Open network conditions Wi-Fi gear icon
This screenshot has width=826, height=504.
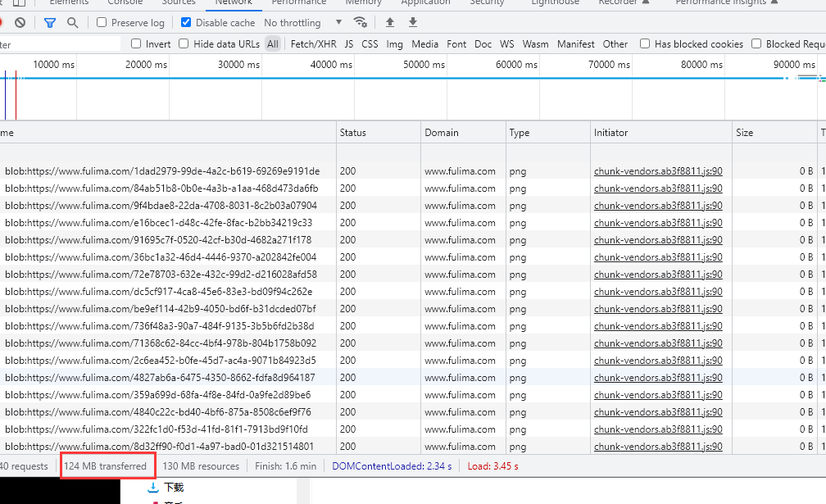[361, 22]
